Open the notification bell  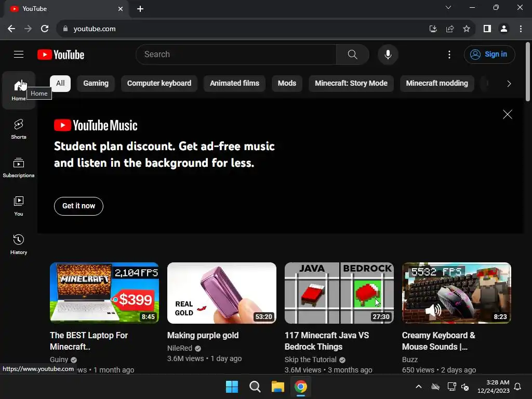point(518,387)
